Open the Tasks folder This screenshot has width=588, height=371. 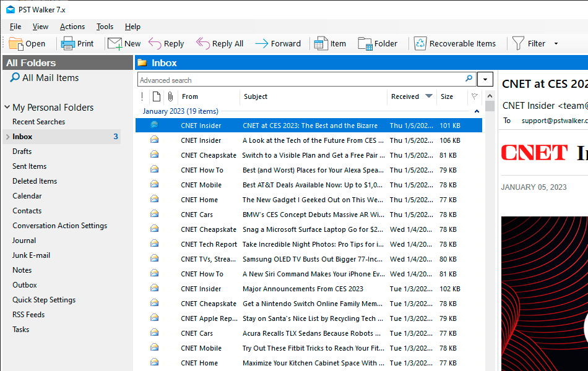(x=20, y=330)
